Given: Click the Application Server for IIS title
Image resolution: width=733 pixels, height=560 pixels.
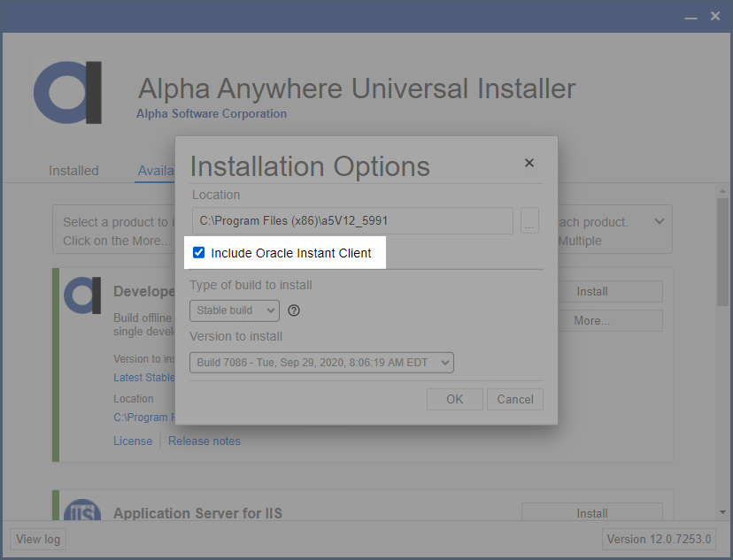Looking at the screenshot, I should [x=197, y=513].
